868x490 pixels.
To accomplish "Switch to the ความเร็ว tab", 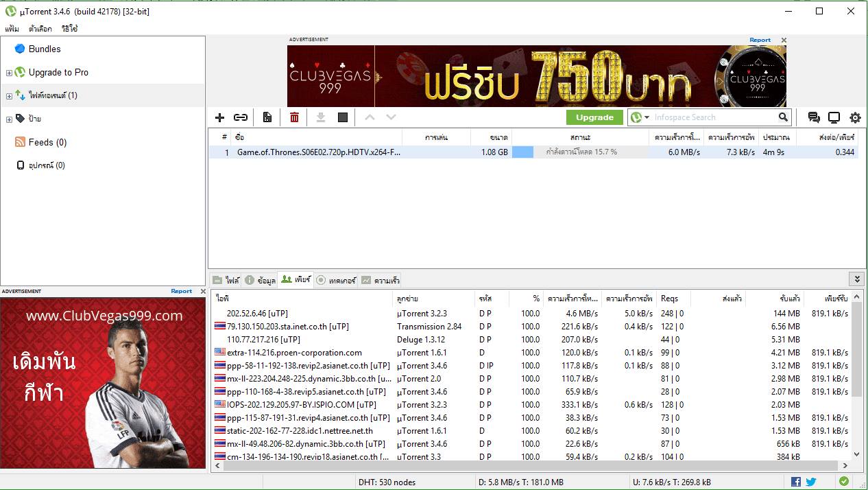I will click(x=381, y=280).
